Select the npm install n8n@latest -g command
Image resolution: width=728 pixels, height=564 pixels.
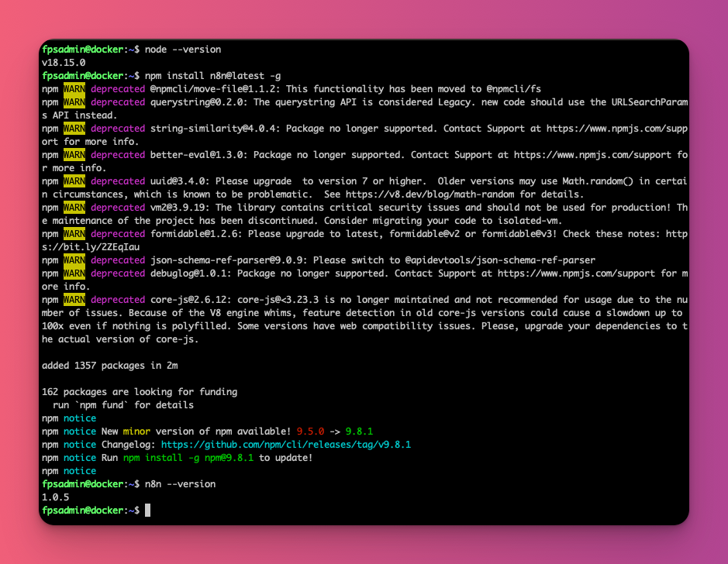(x=215, y=75)
